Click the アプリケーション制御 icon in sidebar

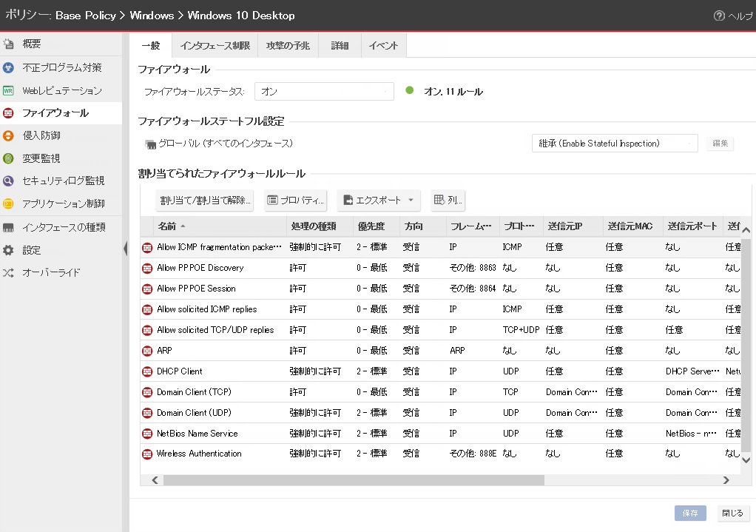coord(9,203)
